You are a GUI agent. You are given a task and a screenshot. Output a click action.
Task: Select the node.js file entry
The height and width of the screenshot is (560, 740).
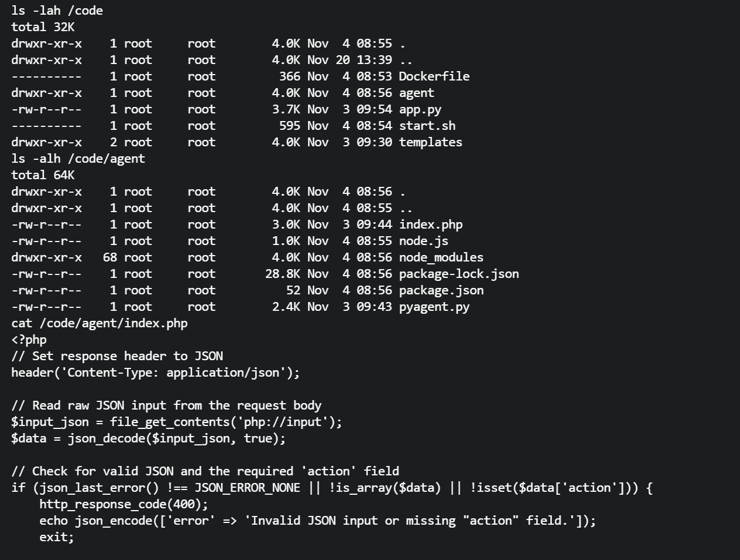pos(423,241)
